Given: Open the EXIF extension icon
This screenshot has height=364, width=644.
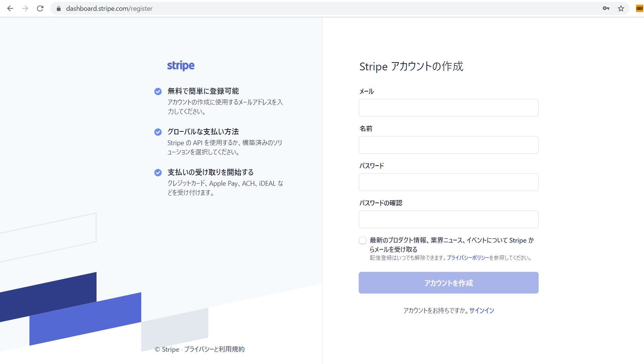Looking at the screenshot, I should pos(640,8).
